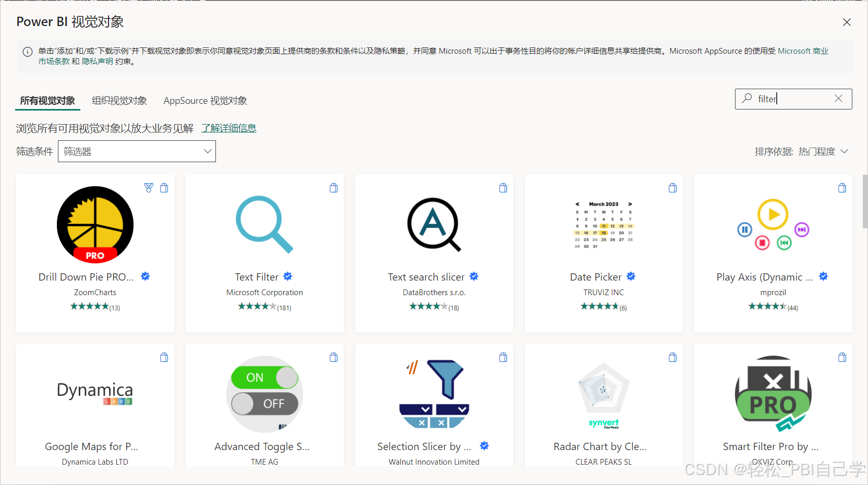Open the Advanced Toggle S... title
Image resolution: width=868 pixels, height=485 pixels.
tap(262, 446)
